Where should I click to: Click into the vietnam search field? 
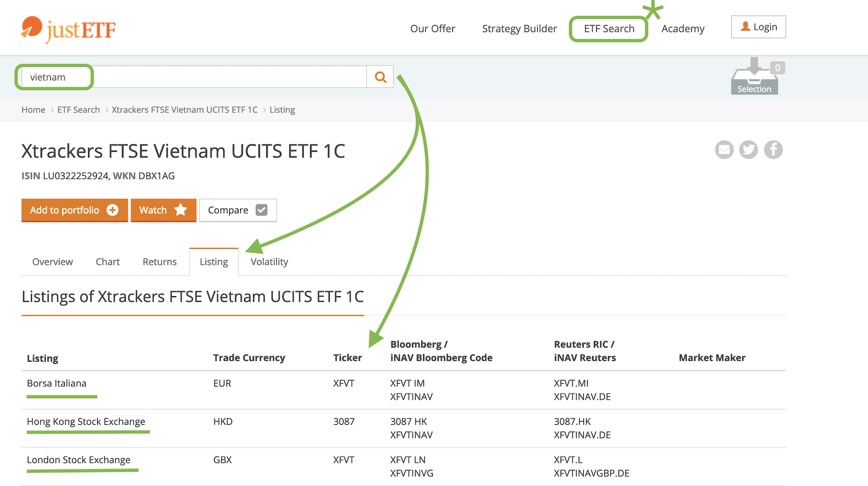(192, 77)
